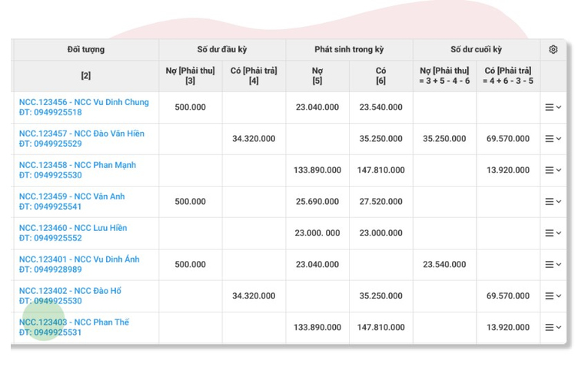Open supplier NCC.123459 - NCC Vân Anh

[72, 197]
